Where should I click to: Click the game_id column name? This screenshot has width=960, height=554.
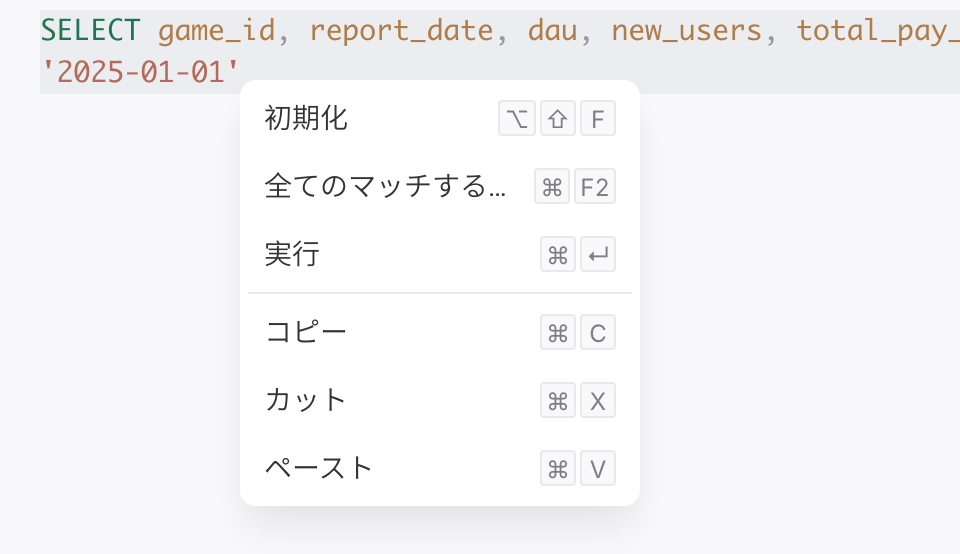pos(217,31)
